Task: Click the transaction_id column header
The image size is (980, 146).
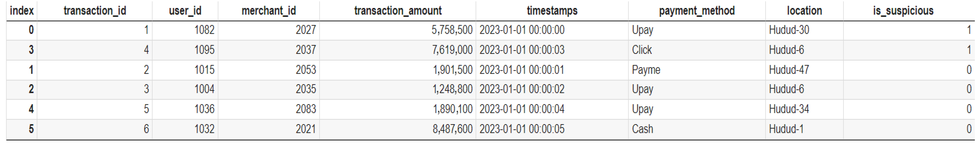Action: click(94, 11)
